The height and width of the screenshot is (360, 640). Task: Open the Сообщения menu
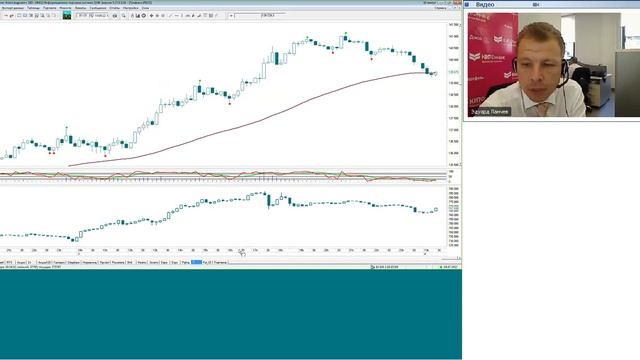[98, 8]
